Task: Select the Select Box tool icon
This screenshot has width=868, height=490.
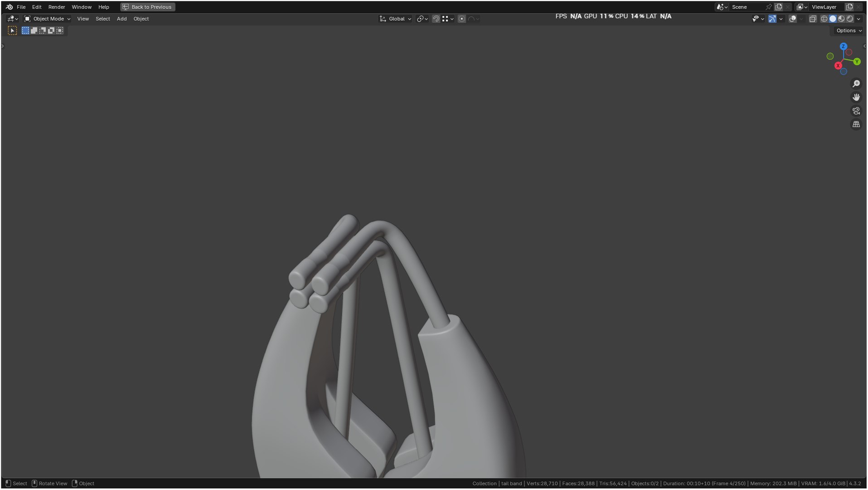Action: click(x=12, y=30)
